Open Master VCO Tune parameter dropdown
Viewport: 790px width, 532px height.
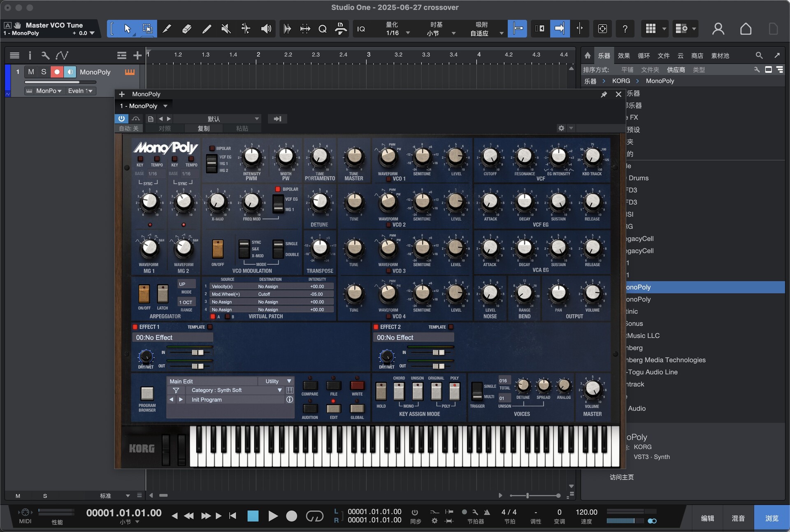92,33
